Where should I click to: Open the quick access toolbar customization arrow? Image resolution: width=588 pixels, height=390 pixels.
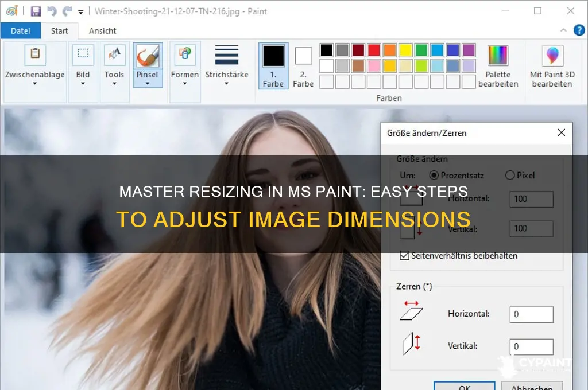[80, 12]
